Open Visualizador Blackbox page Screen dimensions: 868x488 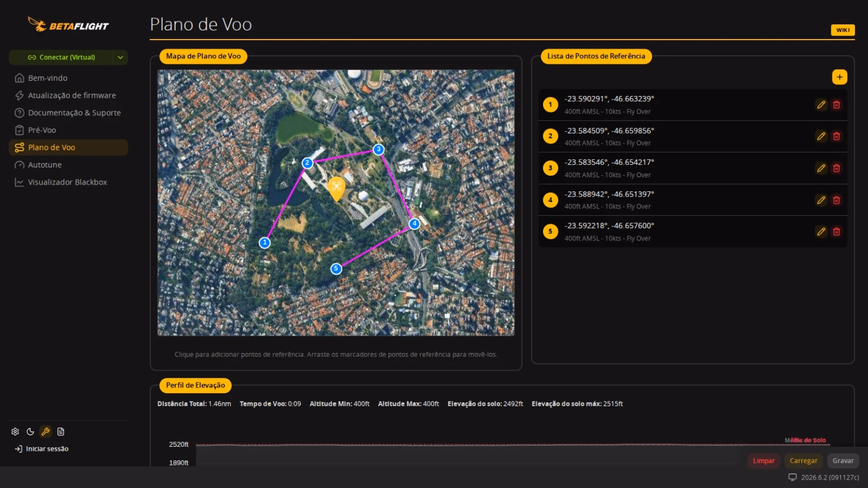coord(68,182)
